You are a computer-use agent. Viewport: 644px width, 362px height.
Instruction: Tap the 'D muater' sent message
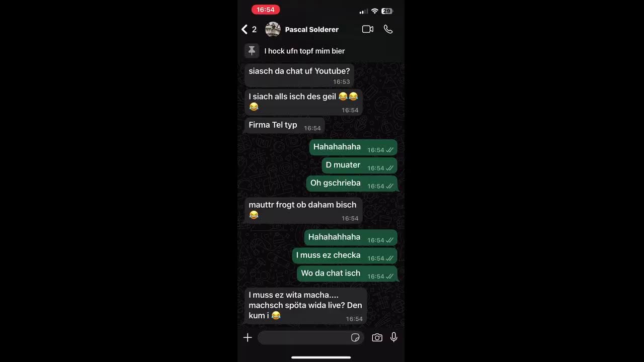tap(359, 165)
